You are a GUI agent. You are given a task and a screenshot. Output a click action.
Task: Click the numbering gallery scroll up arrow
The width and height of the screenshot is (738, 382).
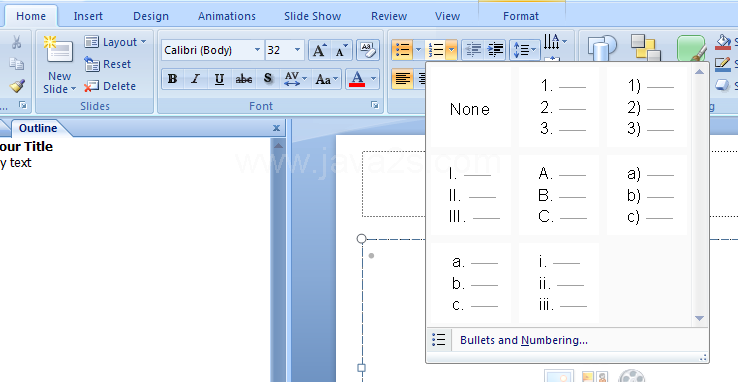(x=699, y=72)
